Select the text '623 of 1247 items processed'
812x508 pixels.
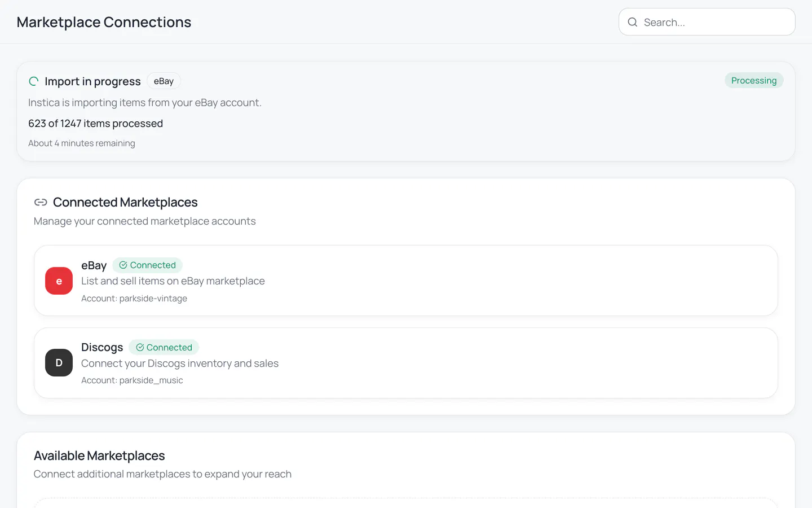point(95,124)
